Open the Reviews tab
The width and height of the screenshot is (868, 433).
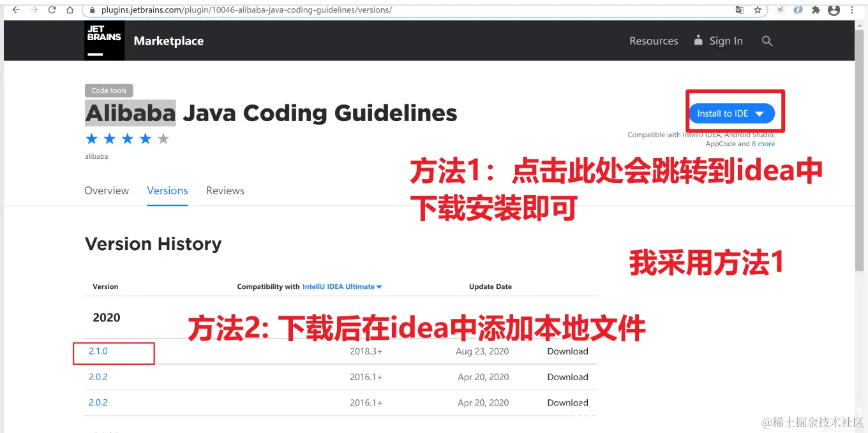(225, 191)
